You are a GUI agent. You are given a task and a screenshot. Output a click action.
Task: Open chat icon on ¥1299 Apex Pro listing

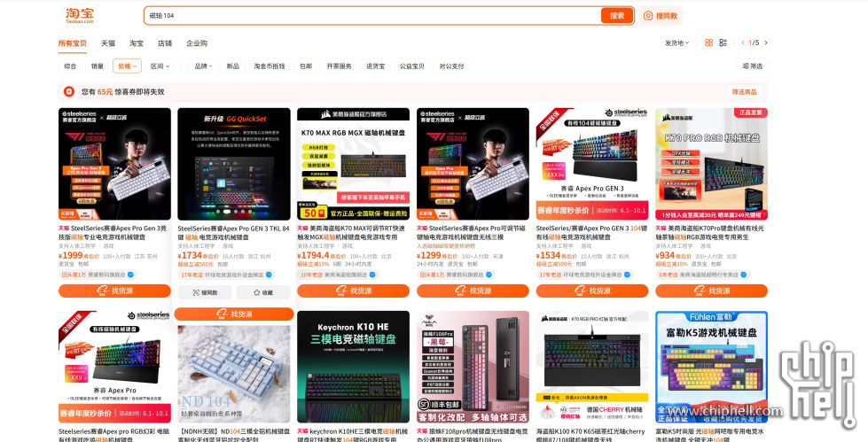coord(489,275)
